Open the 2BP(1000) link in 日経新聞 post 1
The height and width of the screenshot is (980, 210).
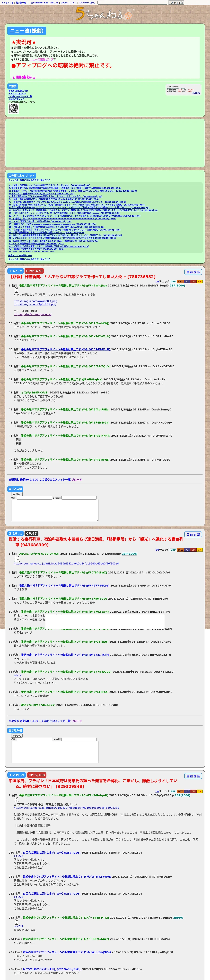177,285
